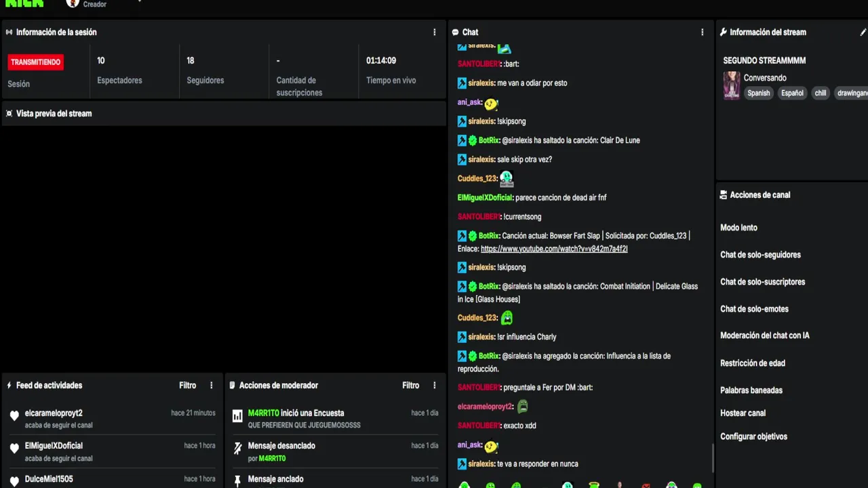
Task: Click the 'hace 21 minutos' timestamp
Action: coord(193,413)
